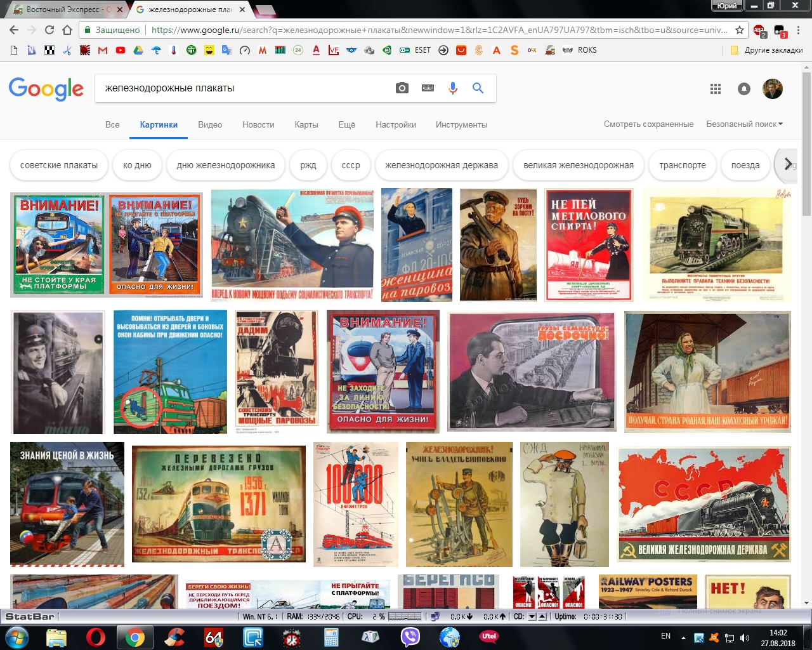
Task: Select the ржд filter chip
Action: [x=308, y=165]
